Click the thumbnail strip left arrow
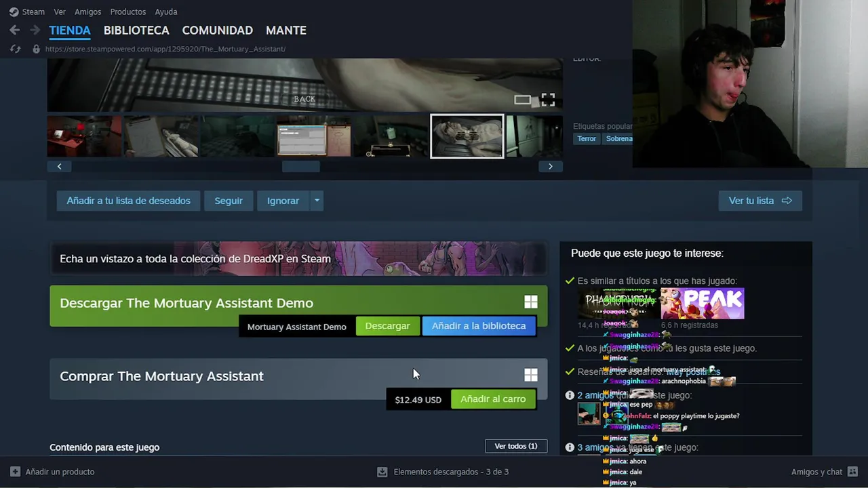This screenshot has height=488, width=868. 59,166
